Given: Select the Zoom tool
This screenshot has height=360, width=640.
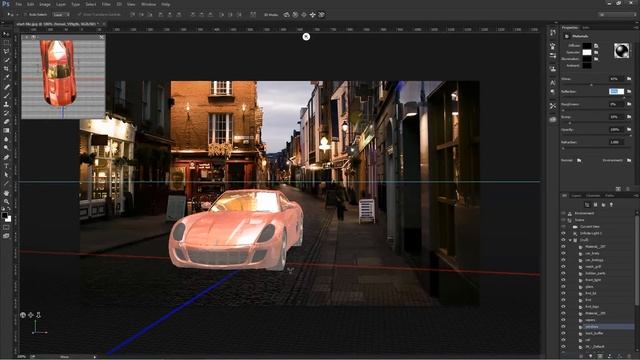Looking at the screenshot, I should (x=6, y=201).
